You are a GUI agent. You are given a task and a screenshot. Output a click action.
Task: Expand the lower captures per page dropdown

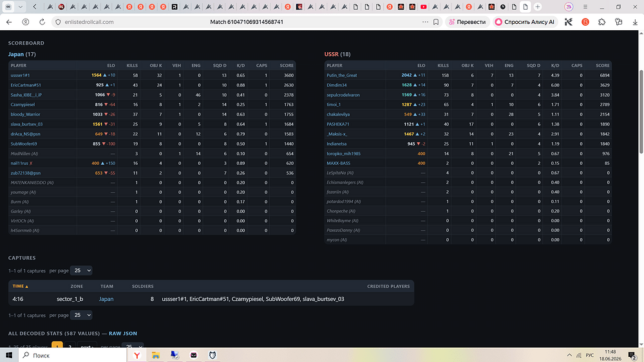coord(81,315)
